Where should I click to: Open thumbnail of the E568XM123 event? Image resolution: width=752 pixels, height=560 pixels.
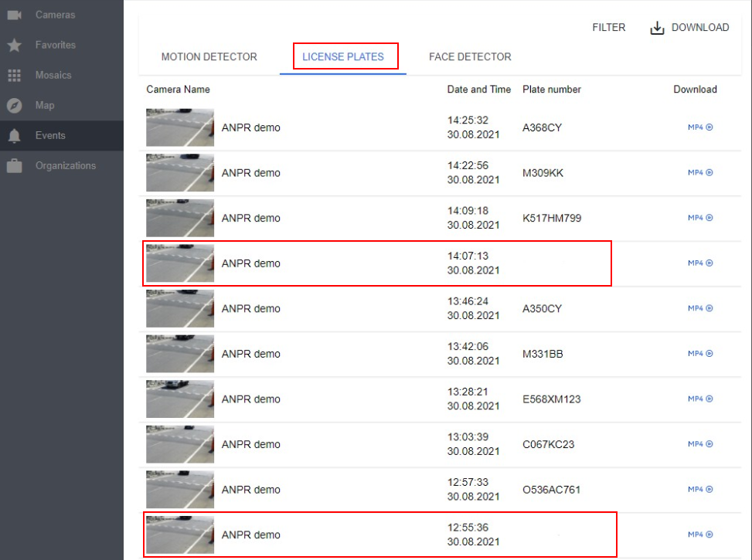click(x=179, y=399)
